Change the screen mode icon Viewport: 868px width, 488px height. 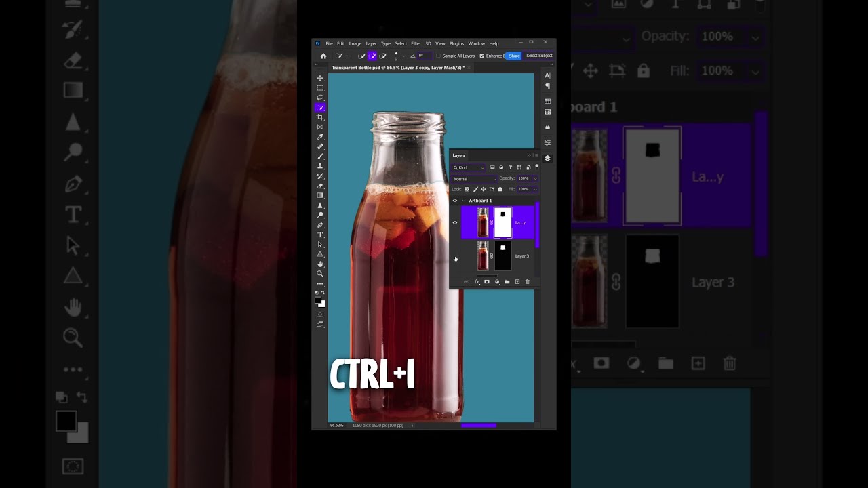(x=320, y=325)
